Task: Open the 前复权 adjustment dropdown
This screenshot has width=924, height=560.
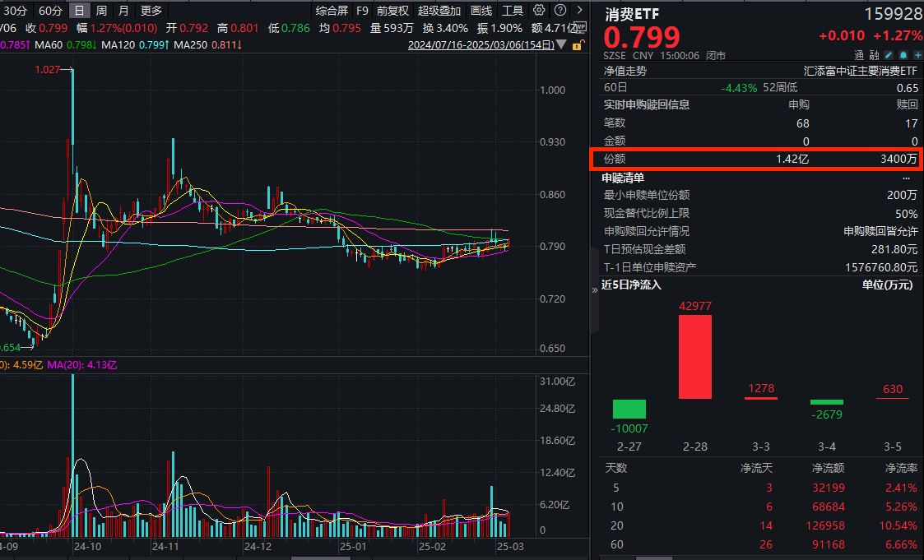Action: pyautogui.click(x=392, y=11)
